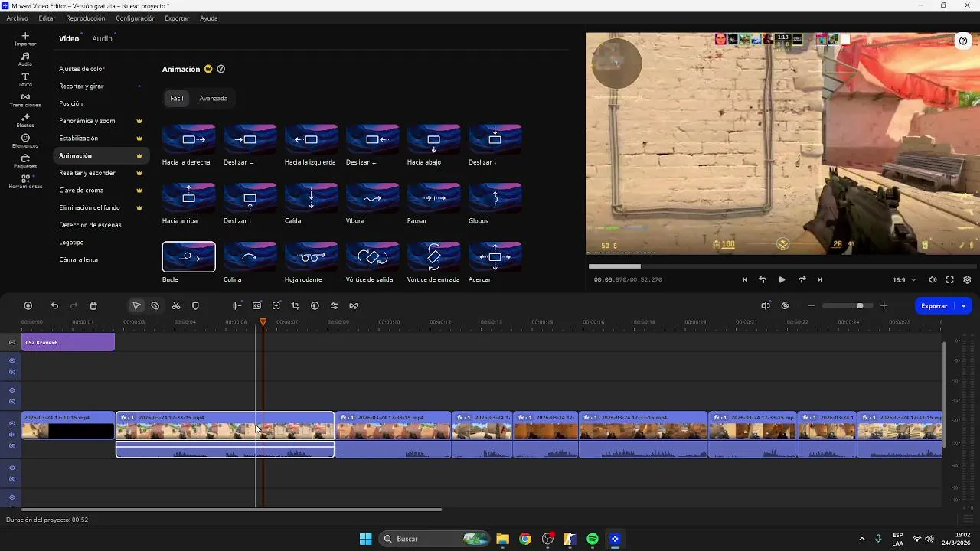Screen dimensions: 980x551
Task: Delete the selected clip with trash icon
Action: 93,305
